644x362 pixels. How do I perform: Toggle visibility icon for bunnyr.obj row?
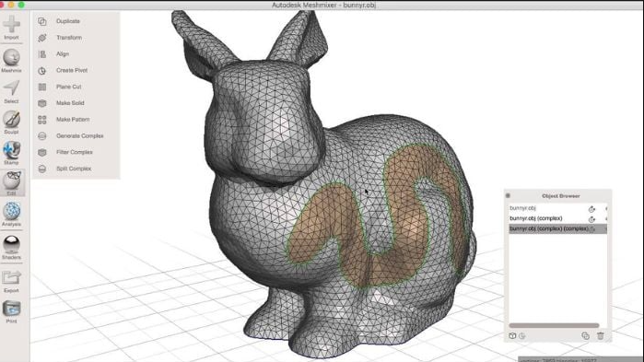[x=591, y=209]
